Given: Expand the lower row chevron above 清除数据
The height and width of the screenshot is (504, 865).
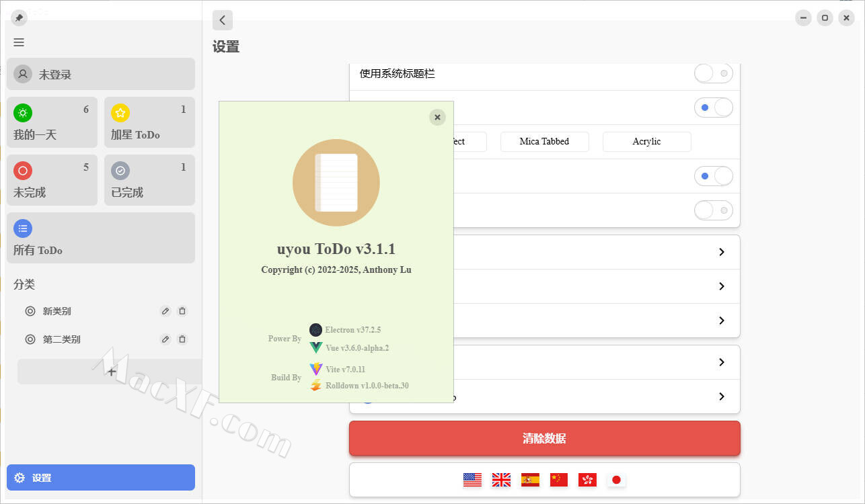Looking at the screenshot, I should coord(721,396).
